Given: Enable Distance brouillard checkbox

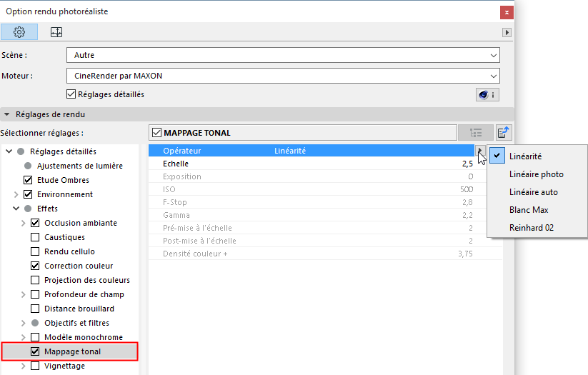Looking at the screenshot, I should point(35,309).
